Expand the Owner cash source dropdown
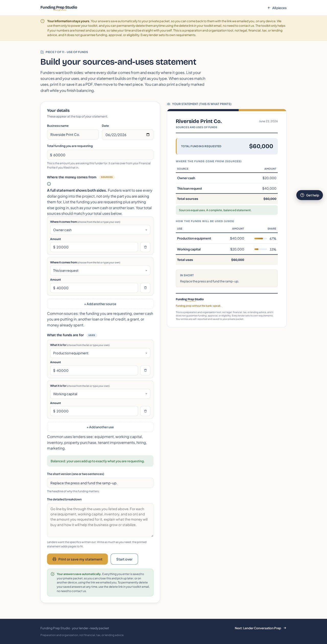Screen dimensions: 327x644 point(100,230)
